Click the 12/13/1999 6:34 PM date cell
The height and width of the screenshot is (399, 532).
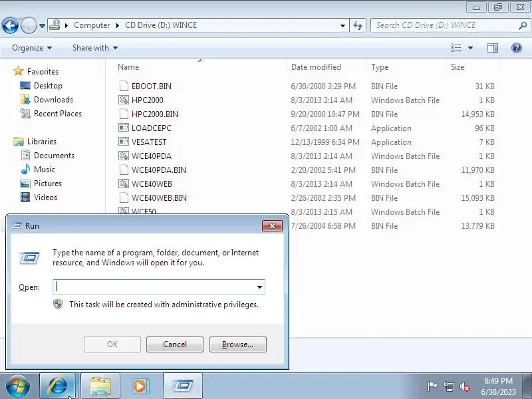click(325, 142)
